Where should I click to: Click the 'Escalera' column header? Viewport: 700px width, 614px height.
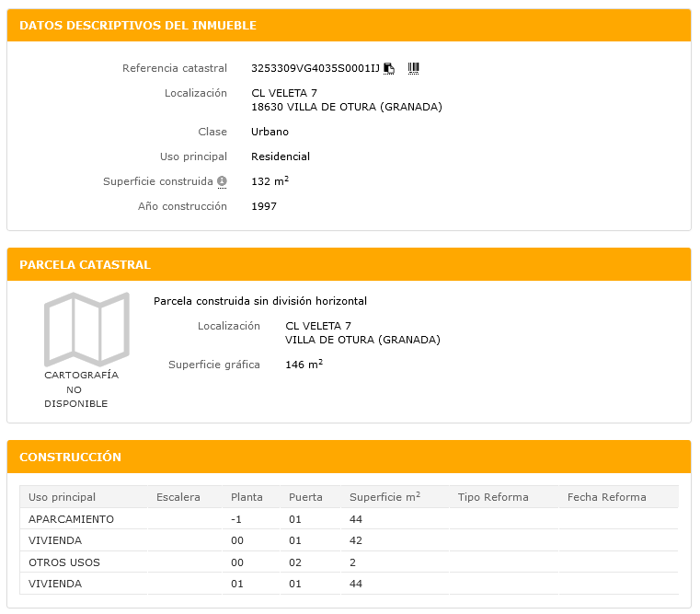[178, 497]
